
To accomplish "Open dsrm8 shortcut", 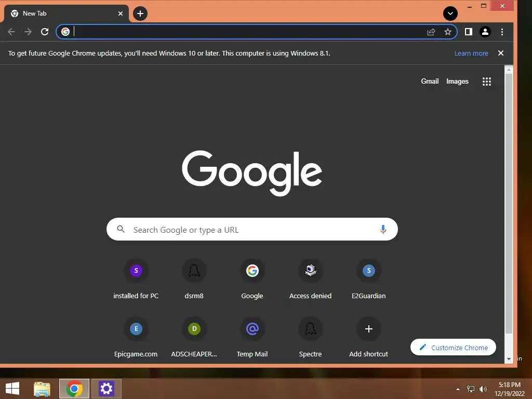I will click(194, 279).
